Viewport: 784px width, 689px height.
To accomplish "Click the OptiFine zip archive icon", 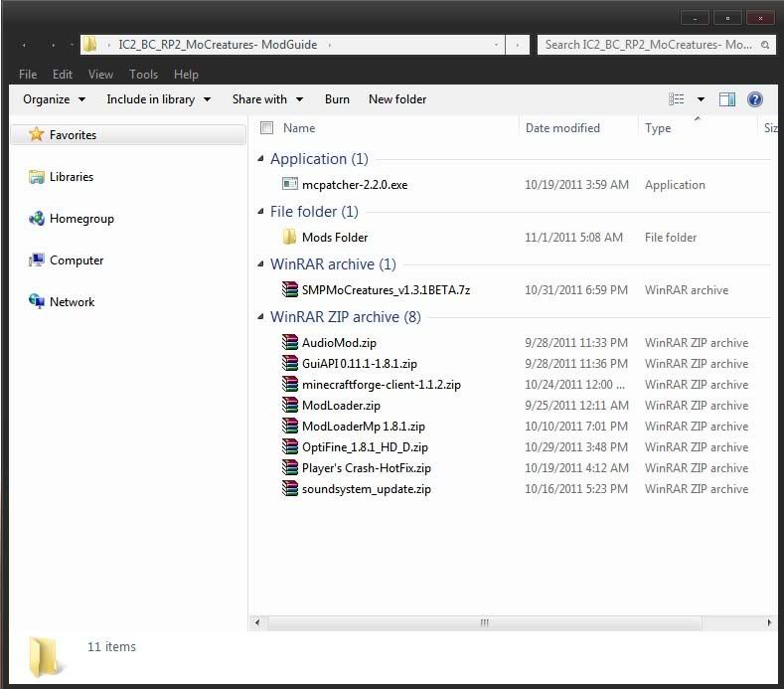I will (289, 446).
